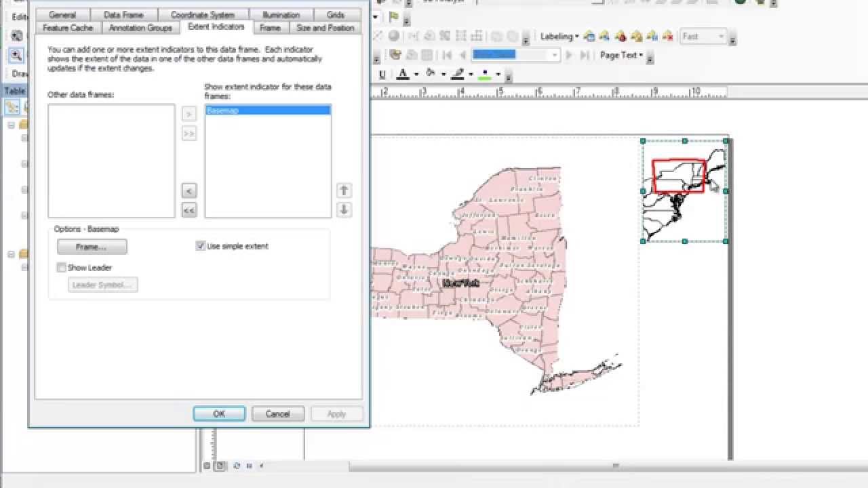Click the Label Priority Ranking icon
The width and height of the screenshot is (868, 488).
point(604,36)
